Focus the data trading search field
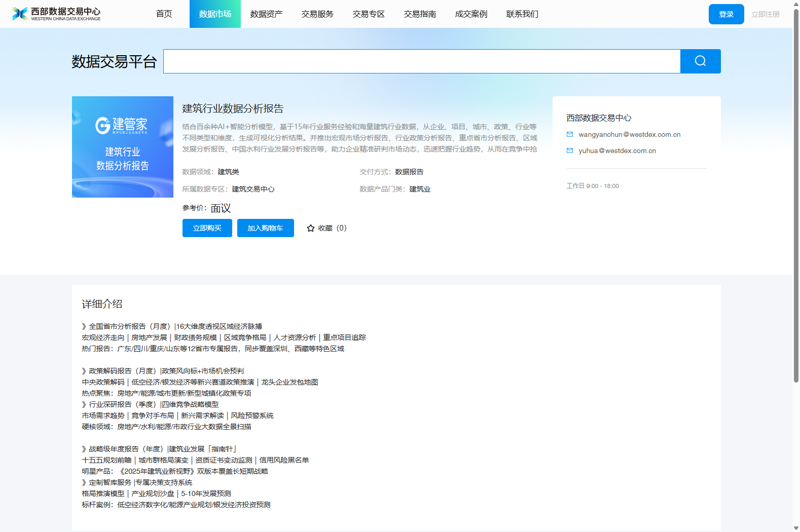This screenshot has width=800, height=532. click(x=422, y=61)
